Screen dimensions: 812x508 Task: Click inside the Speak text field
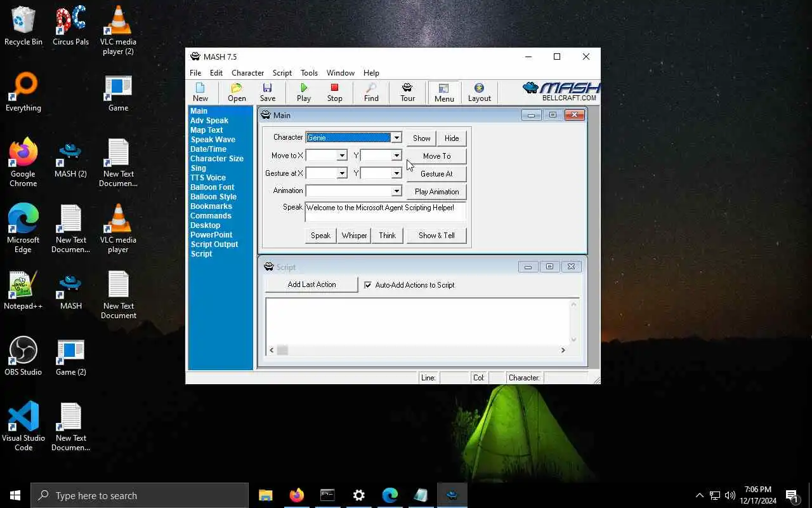386,212
